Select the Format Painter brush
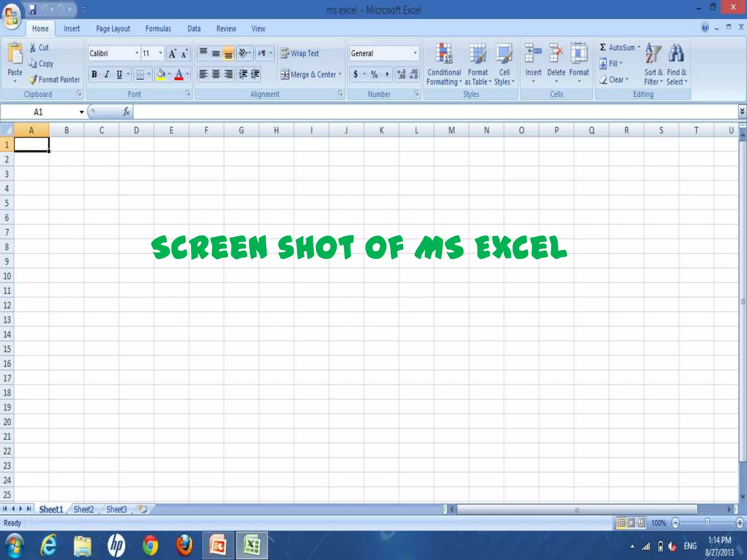This screenshot has height=560, width=747. tap(33, 79)
